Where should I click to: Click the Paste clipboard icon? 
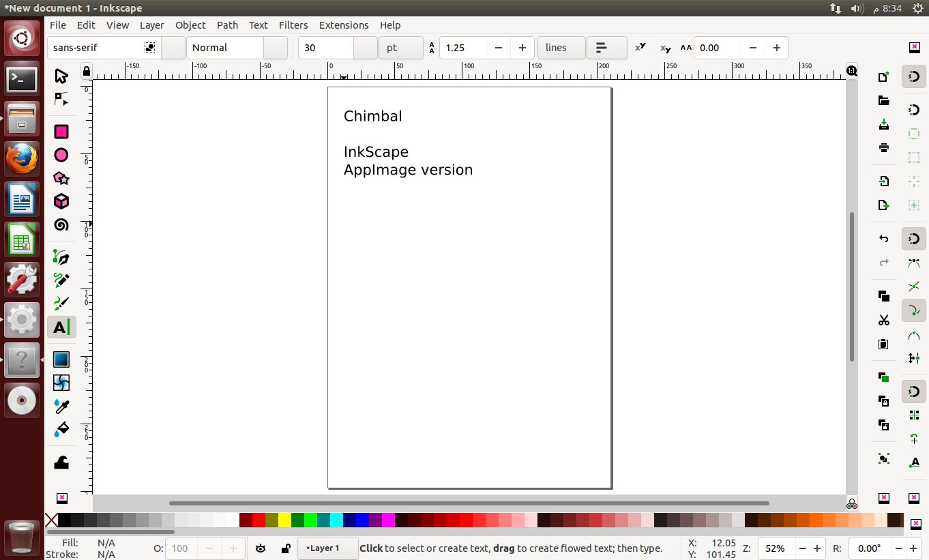point(884,343)
